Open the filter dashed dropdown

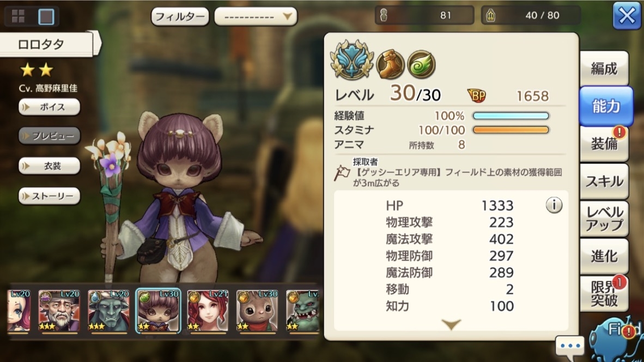pos(256,17)
